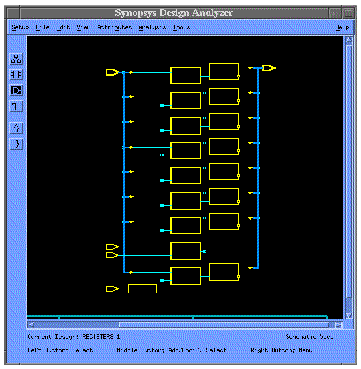
Task: Open the Attributes menu
Action: click(115, 27)
